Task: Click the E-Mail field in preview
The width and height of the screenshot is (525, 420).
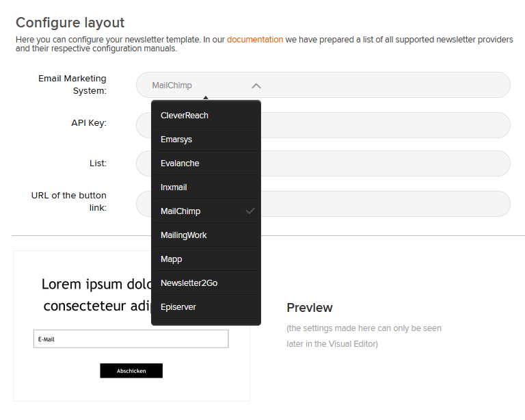Action: [x=131, y=339]
